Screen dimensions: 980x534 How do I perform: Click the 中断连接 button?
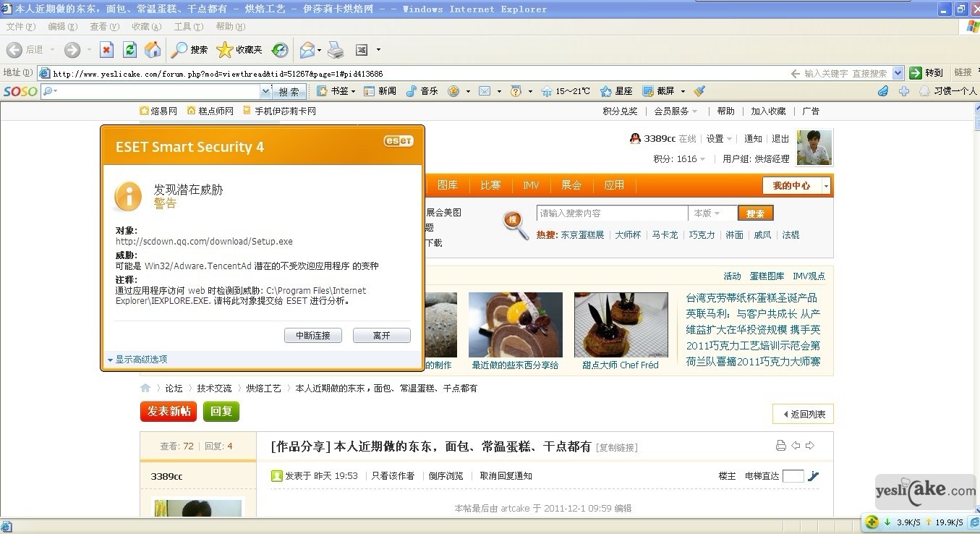[312, 336]
